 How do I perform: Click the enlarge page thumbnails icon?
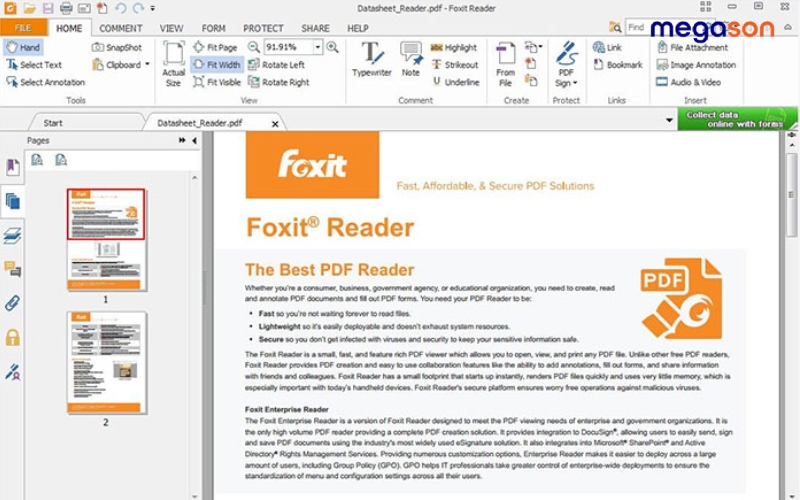pos(37,160)
